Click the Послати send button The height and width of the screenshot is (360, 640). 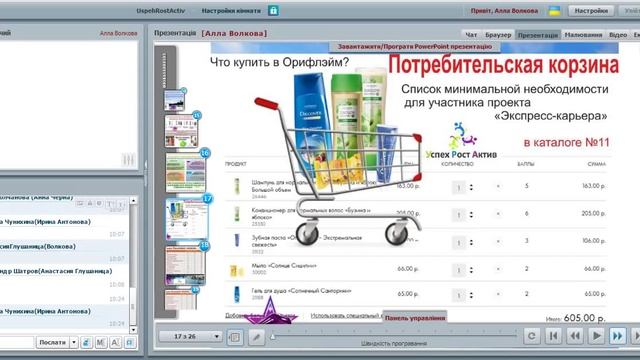(x=53, y=342)
